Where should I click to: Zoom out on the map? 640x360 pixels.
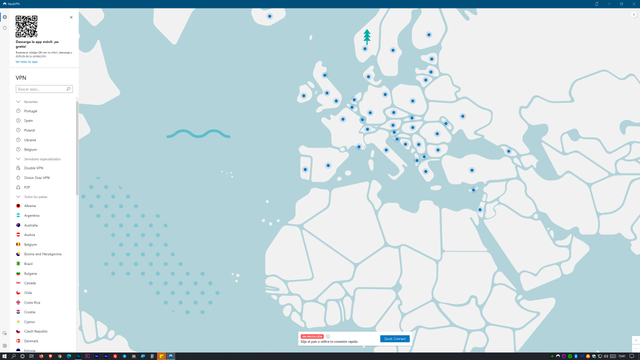pos(636,348)
